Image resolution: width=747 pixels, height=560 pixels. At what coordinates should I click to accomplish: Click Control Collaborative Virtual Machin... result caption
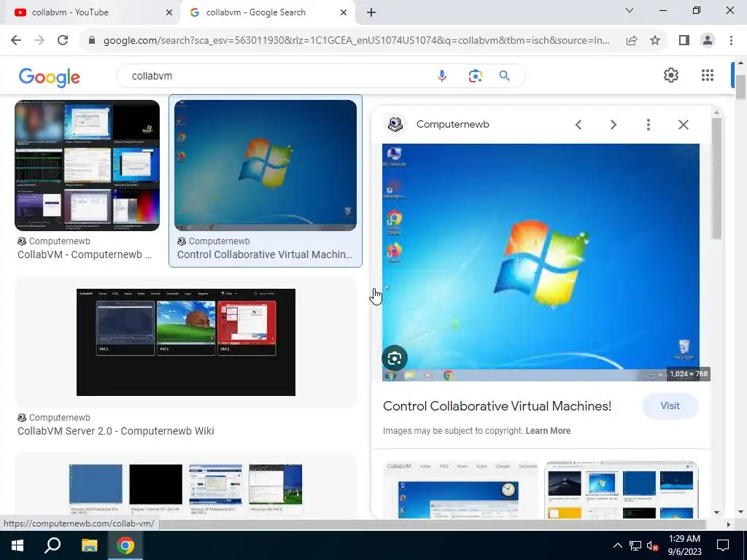[265, 254]
